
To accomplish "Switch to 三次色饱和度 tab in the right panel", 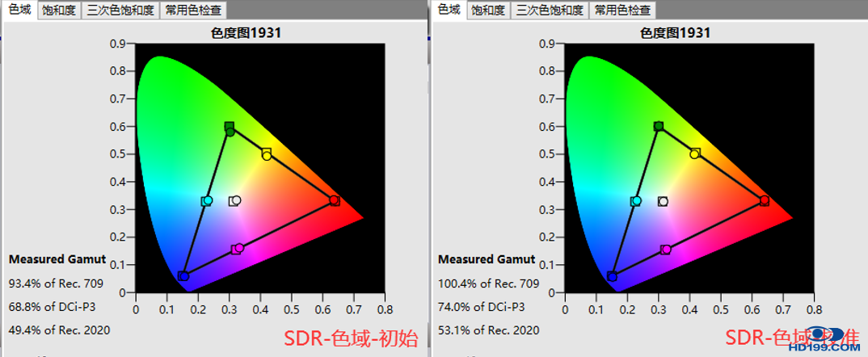I will [549, 10].
